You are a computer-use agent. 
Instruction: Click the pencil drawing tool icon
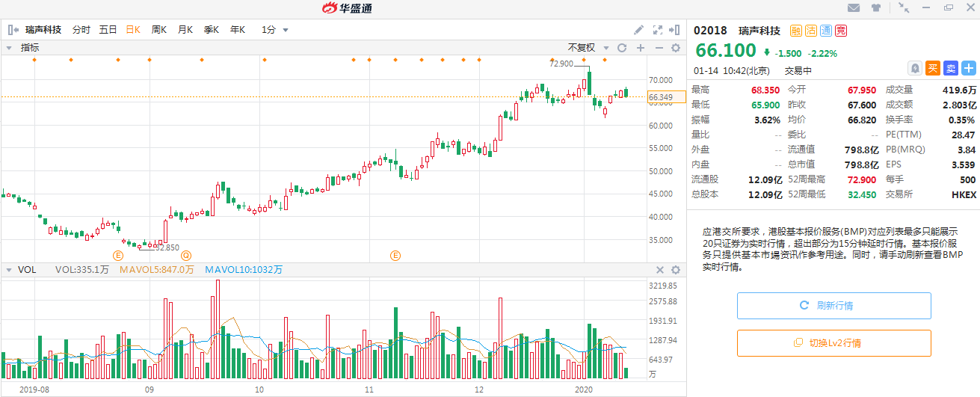coord(638,30)
